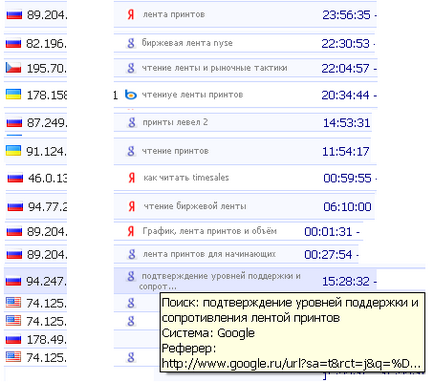Select IP address 46.0.13
The height and width of the screenshot is (382, 434).
pos(47,178)
